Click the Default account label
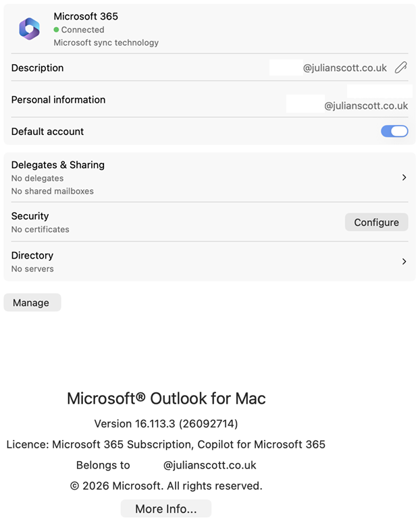The height and width of the screenshot is (528, 420). (47, 132)
